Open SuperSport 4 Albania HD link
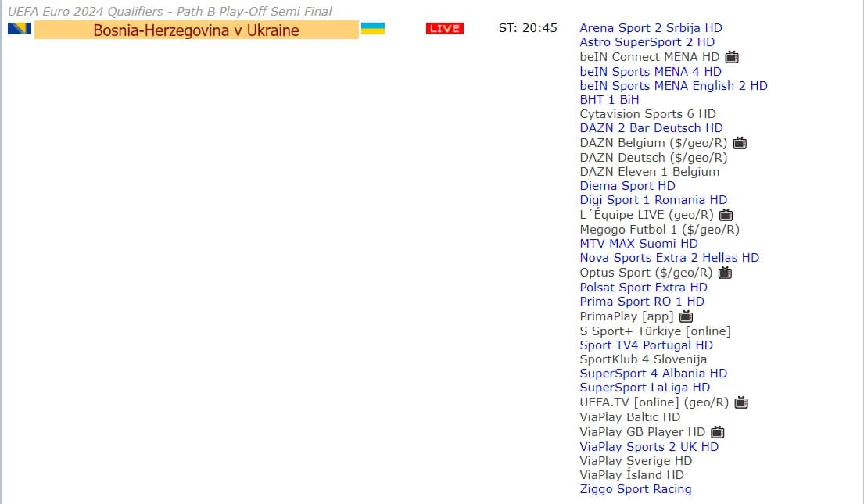Viewport: 864px width, 504px height. [654, 373]
